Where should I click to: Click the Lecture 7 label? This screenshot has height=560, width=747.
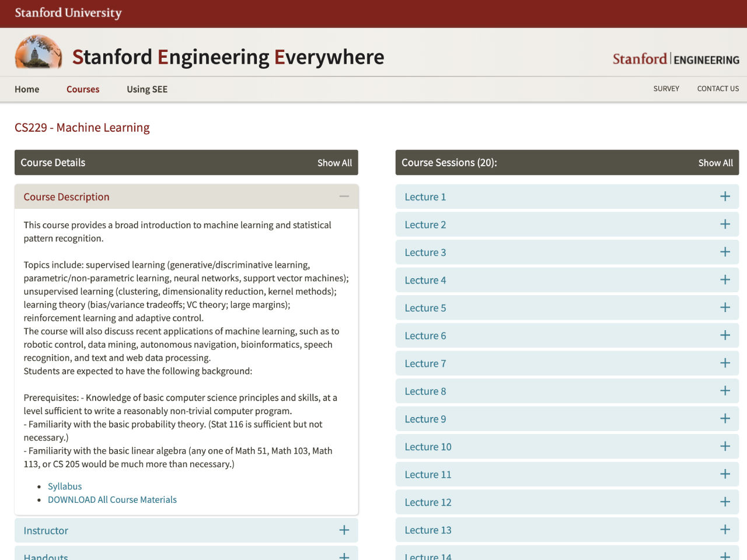click(425, 363)
